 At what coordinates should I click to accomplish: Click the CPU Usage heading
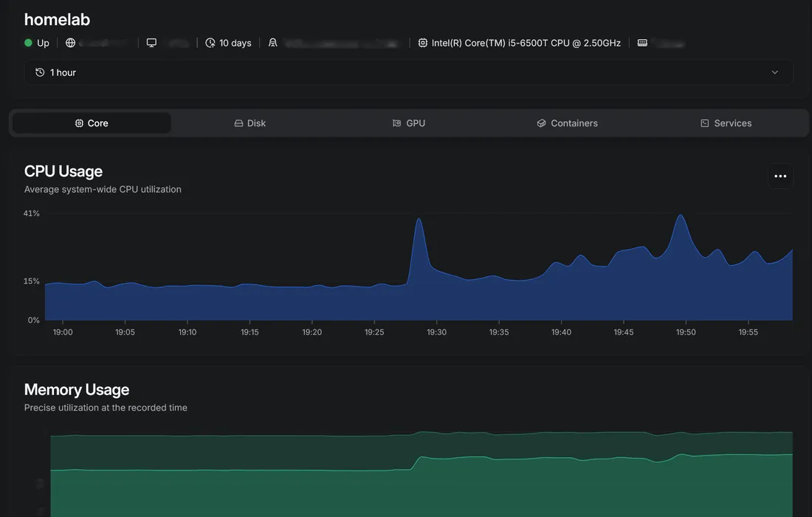(63, 171)
